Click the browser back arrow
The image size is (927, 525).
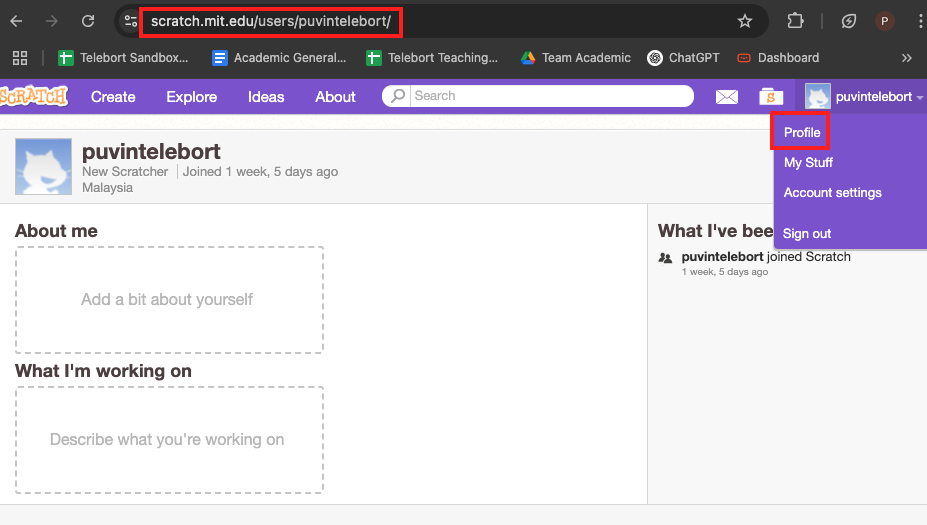[17, 21]
